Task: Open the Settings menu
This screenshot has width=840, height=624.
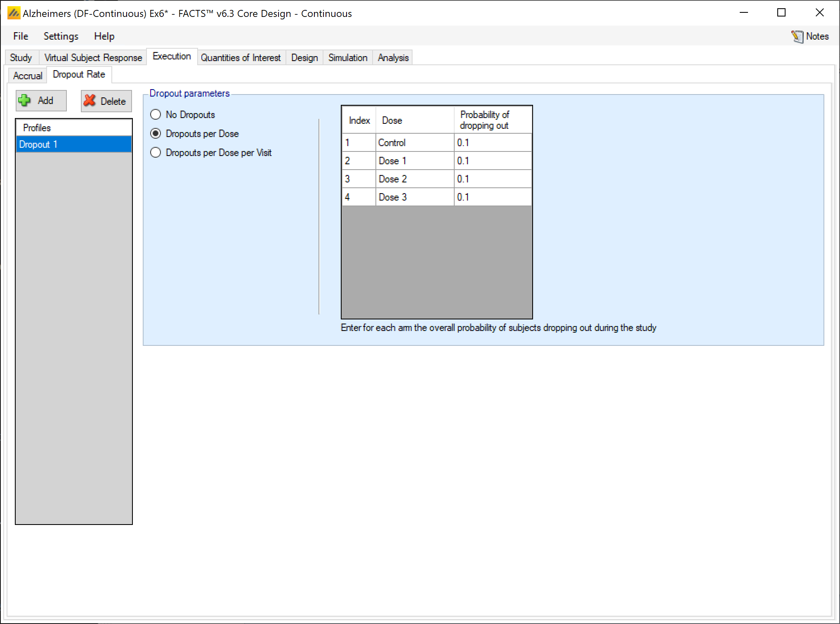Action: 61,36
